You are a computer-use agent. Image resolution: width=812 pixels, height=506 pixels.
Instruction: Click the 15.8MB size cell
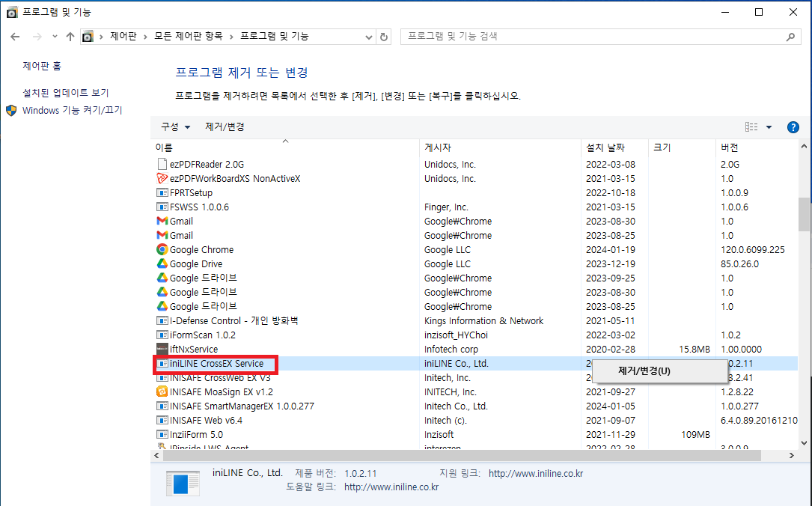point(694,349)
